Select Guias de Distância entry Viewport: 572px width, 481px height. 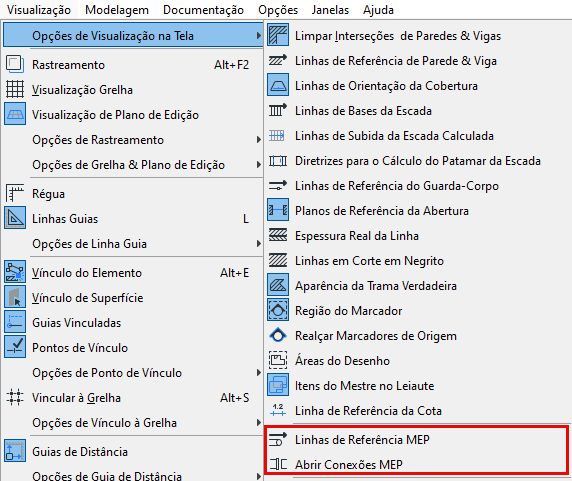pos(133,451)
